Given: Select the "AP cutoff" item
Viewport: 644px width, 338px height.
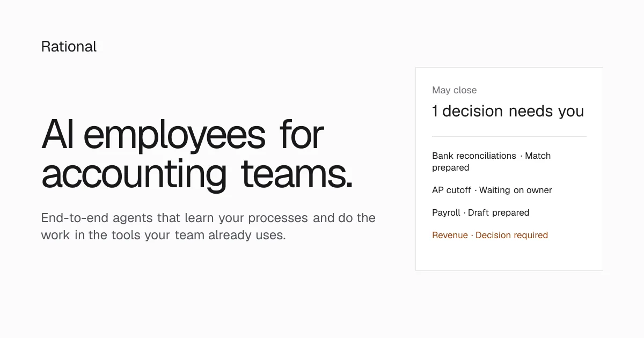Looking at the screenshot, I should click(451, 190).
